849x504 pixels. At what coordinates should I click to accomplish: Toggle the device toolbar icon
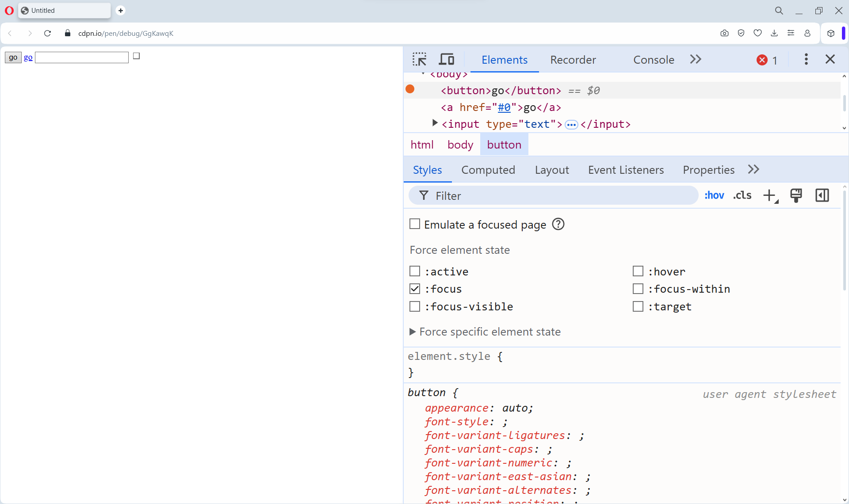(446, 59)
